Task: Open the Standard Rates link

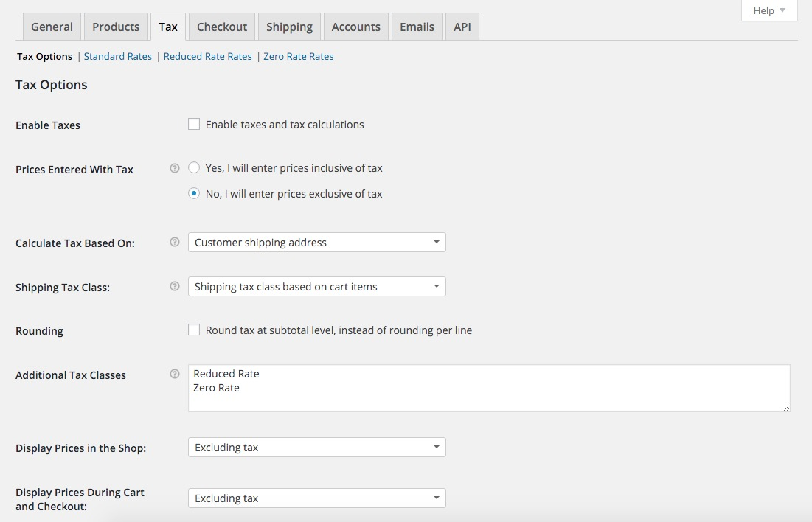Action: click(x=118, y=57)
